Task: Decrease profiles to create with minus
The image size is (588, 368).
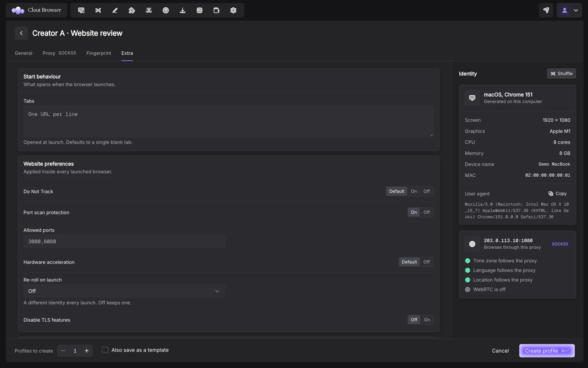Action: click(63, 351)
